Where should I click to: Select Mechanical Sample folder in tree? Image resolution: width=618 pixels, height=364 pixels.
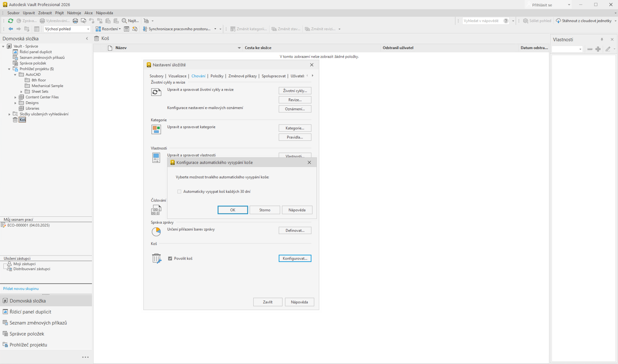(x=47, y=86)
